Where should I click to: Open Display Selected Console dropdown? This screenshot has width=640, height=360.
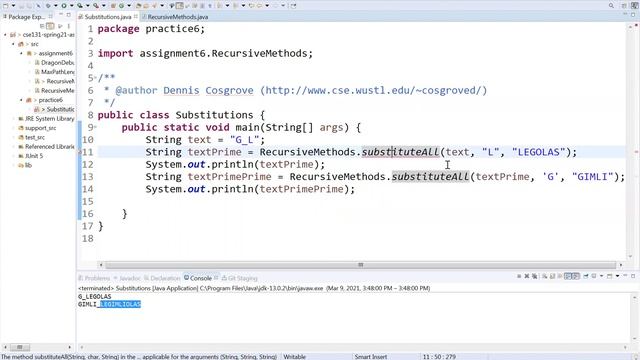pyautogui.click(x=601, y=276)
